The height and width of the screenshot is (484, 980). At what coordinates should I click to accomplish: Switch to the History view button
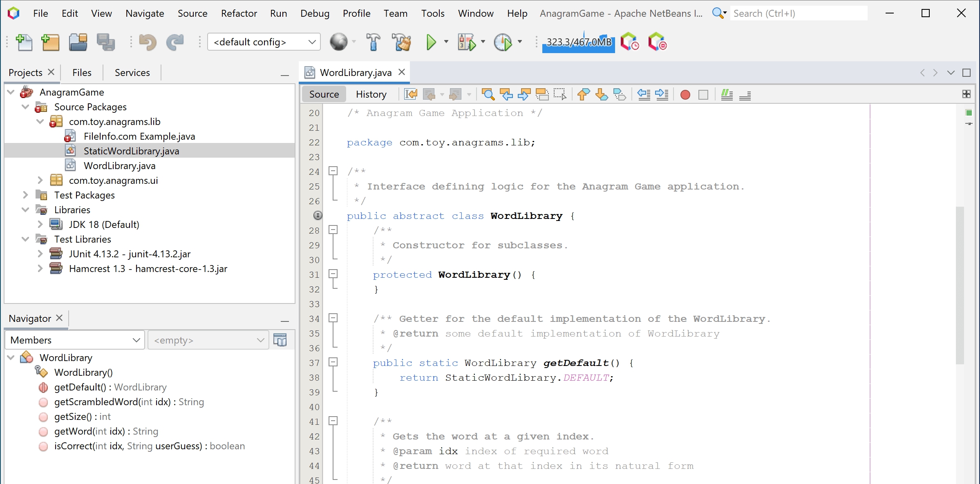(371, 94)
